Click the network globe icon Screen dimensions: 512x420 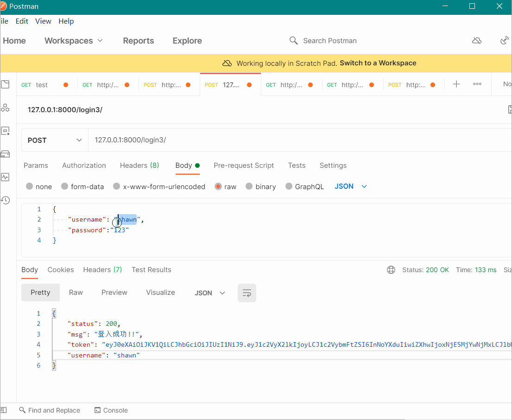[391, 270]
